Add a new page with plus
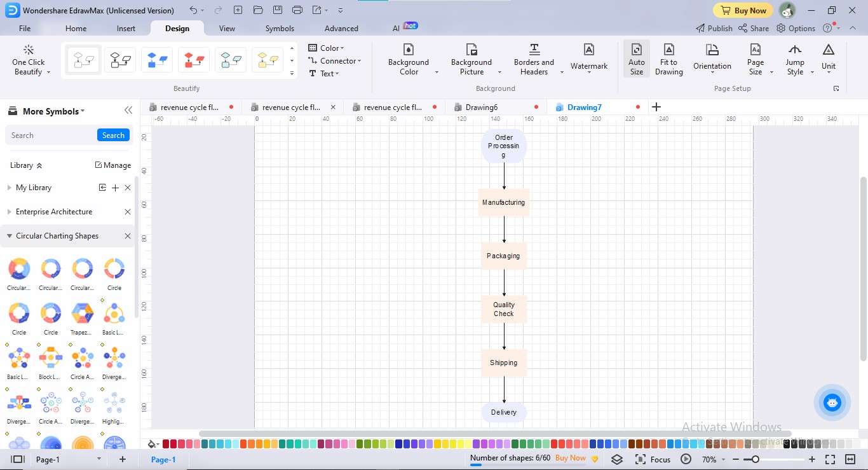The image size is (868, 470). point(123,459)
